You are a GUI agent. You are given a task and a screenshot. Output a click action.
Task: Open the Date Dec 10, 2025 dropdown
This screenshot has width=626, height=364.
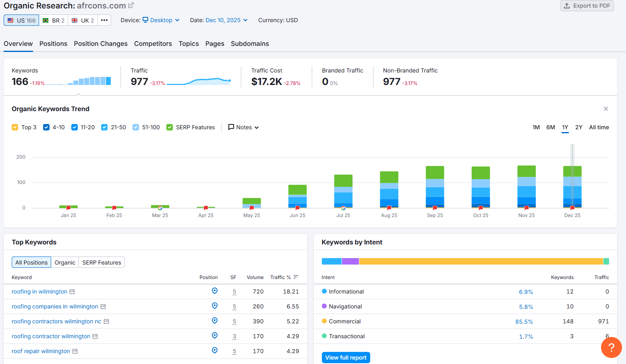pos(226,20)
